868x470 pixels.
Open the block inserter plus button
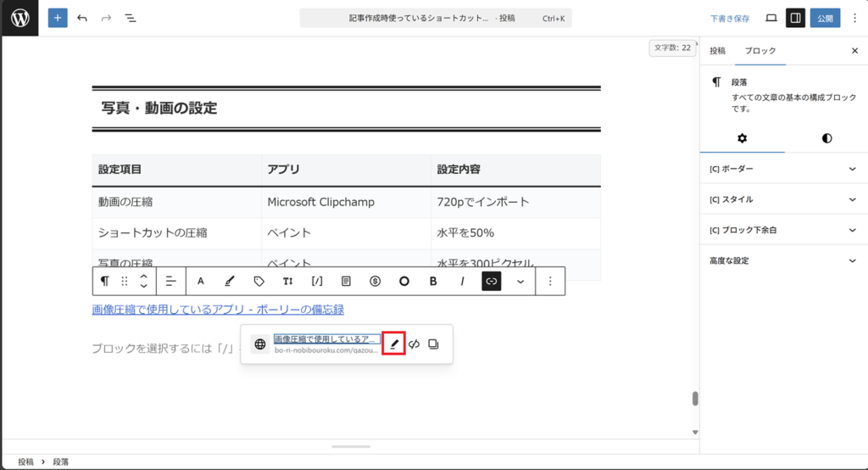tap(58, 18)
